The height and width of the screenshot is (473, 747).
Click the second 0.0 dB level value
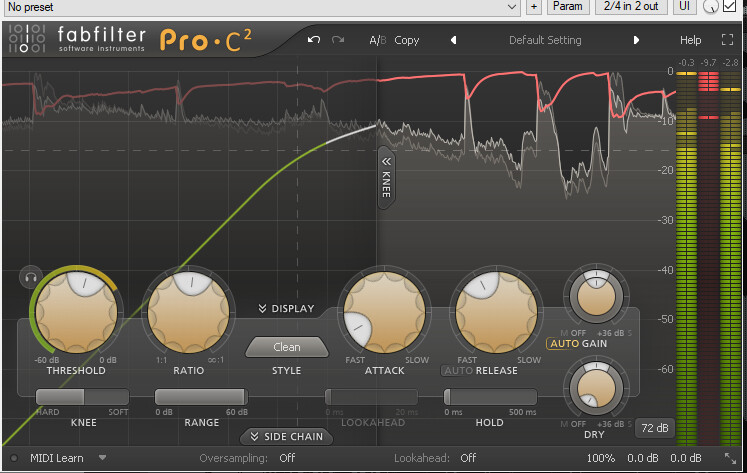pyautogui.click(x=686, y=458)
